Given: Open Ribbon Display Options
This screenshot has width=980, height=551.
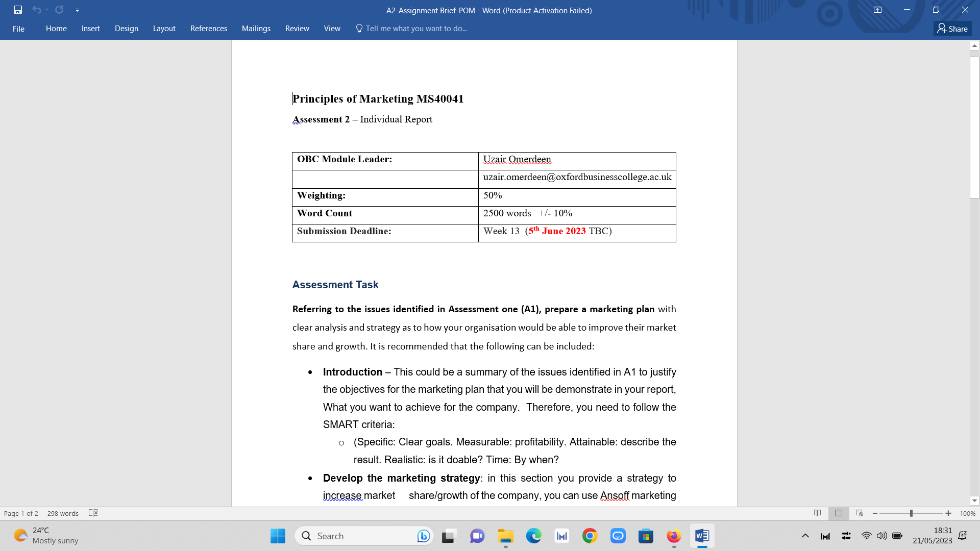Looking at the screenshot, I should 878,10.
